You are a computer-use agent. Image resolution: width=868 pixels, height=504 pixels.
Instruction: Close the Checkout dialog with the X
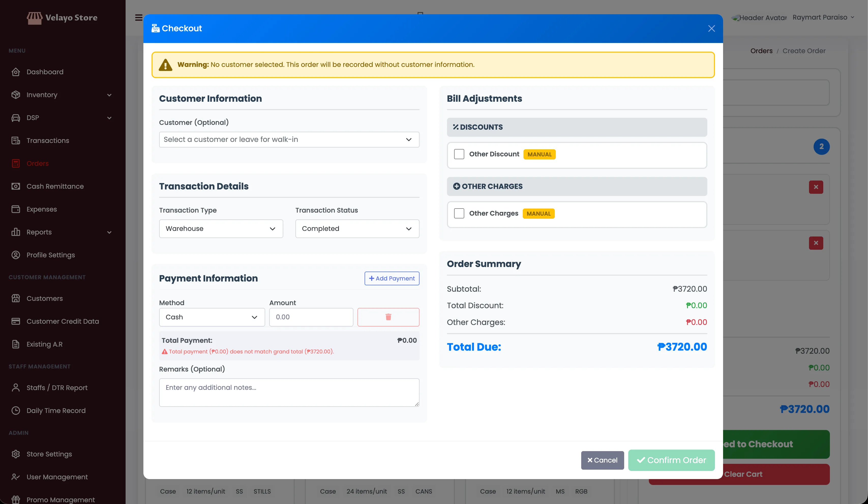[x=711, y=28]
